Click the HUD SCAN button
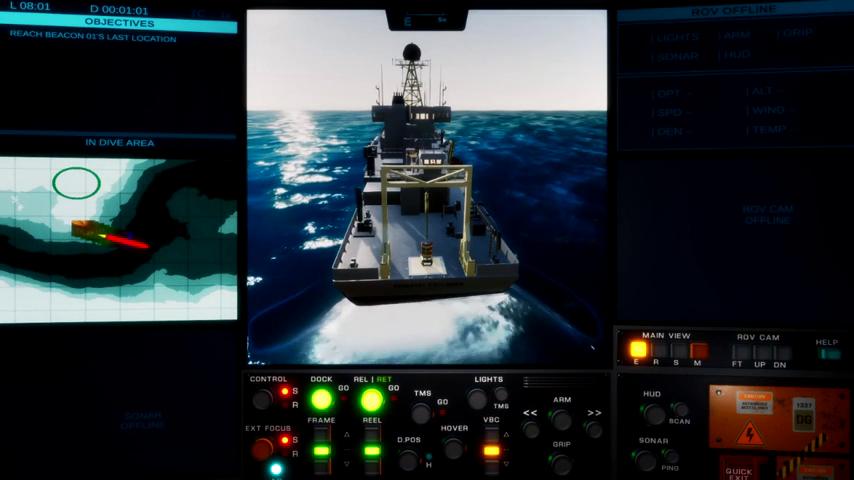The height and width of the screenshot is (480, 854). (680, 409)
